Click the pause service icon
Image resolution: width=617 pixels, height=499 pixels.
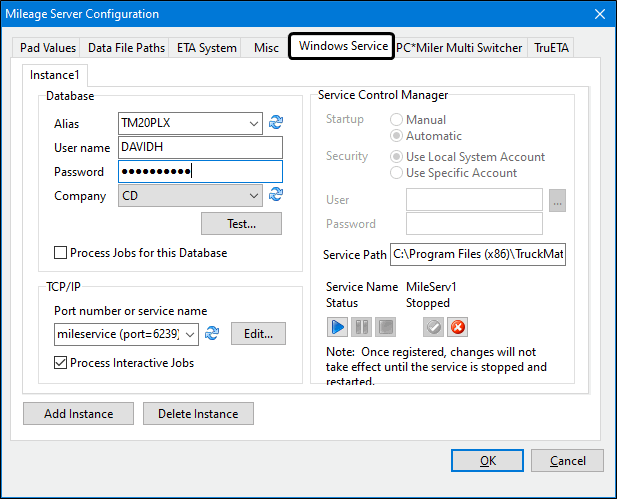tap(360, 327)
